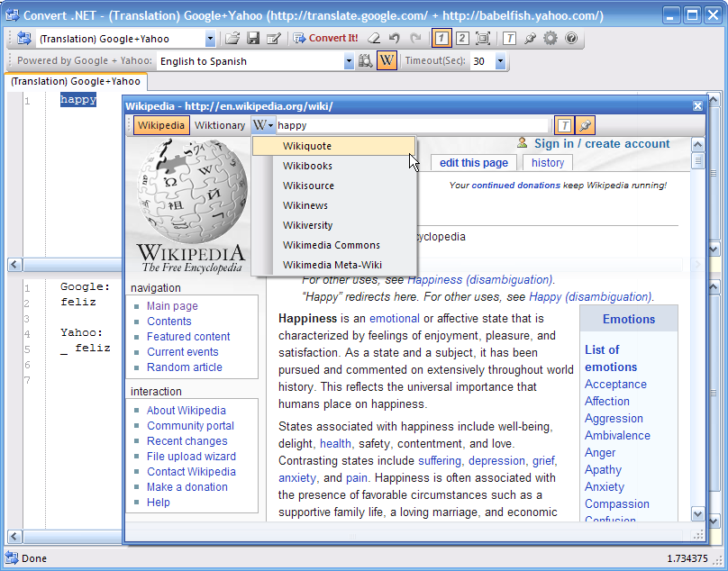The width and height of the screenshot is (728, 571).
Task: Click the binoculars search icon
Action: [x=366, y=61]
